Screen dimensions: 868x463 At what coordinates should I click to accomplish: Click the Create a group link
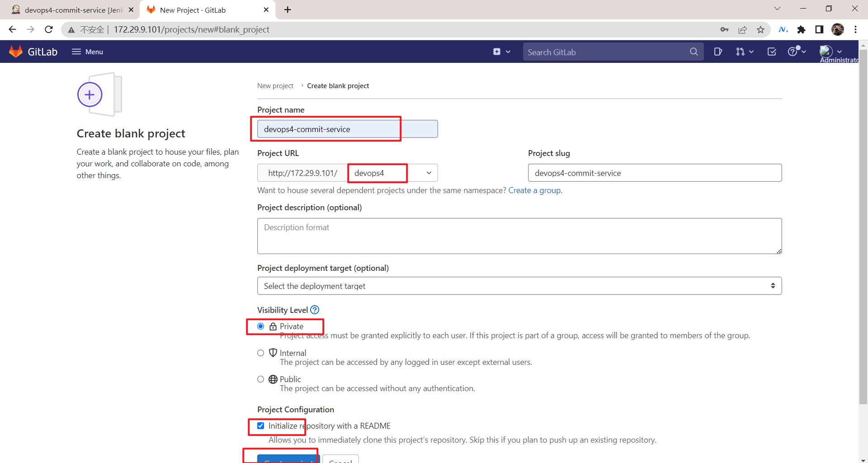click(x=534, y=190)
